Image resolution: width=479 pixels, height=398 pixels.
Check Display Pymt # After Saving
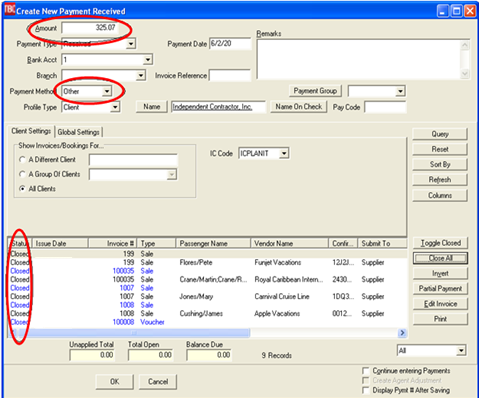tap(366, 390)
